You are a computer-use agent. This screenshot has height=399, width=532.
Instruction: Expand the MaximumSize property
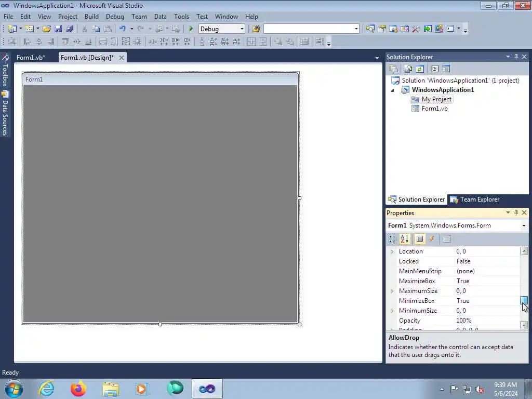pos(392,291)
